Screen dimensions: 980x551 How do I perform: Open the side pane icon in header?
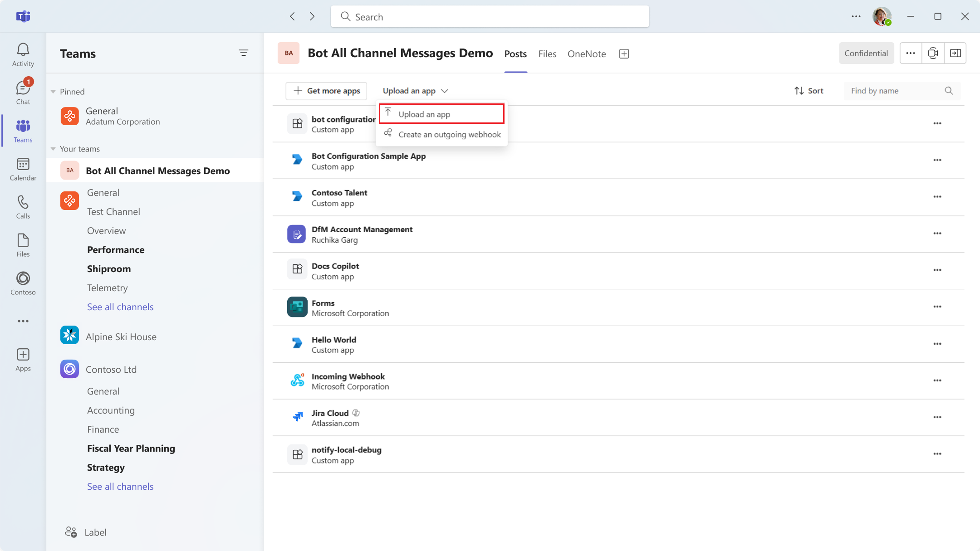[x=955, y=53]
